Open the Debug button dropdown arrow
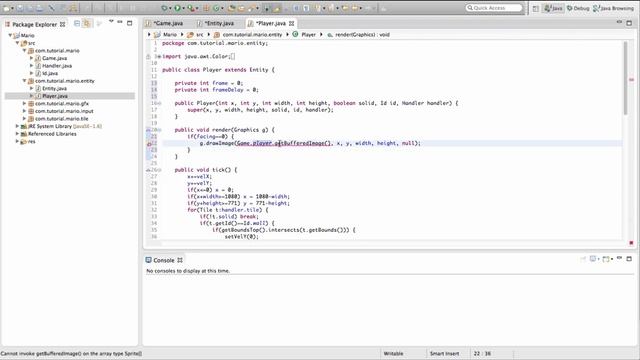This screenshot has height=360, width=640. 170,8
